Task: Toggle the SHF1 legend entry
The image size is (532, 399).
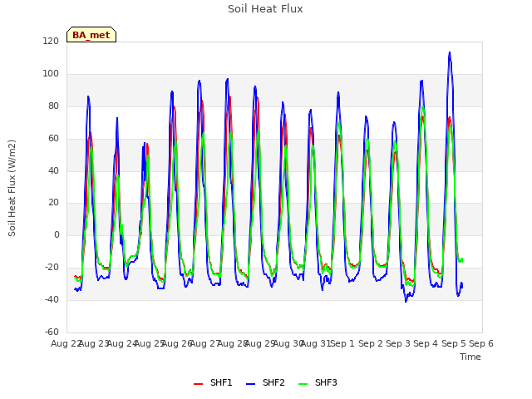Action: (213, 382)
